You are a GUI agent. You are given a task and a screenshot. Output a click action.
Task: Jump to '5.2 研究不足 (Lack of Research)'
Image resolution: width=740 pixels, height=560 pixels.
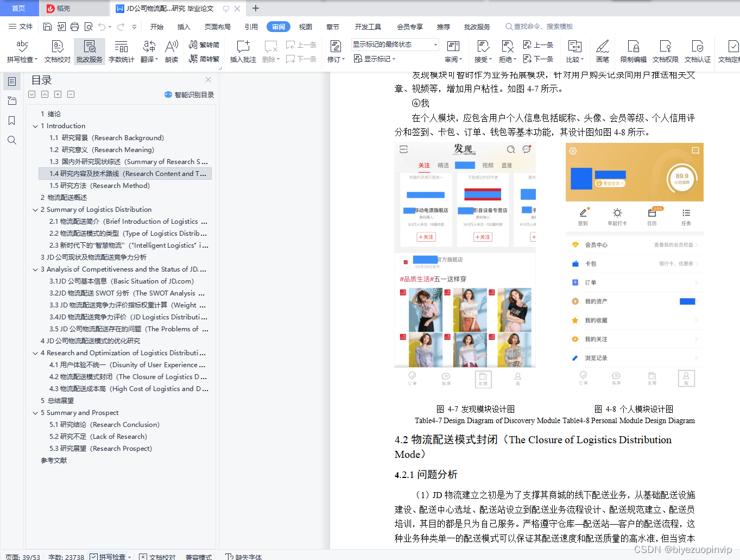click(98, 437)
